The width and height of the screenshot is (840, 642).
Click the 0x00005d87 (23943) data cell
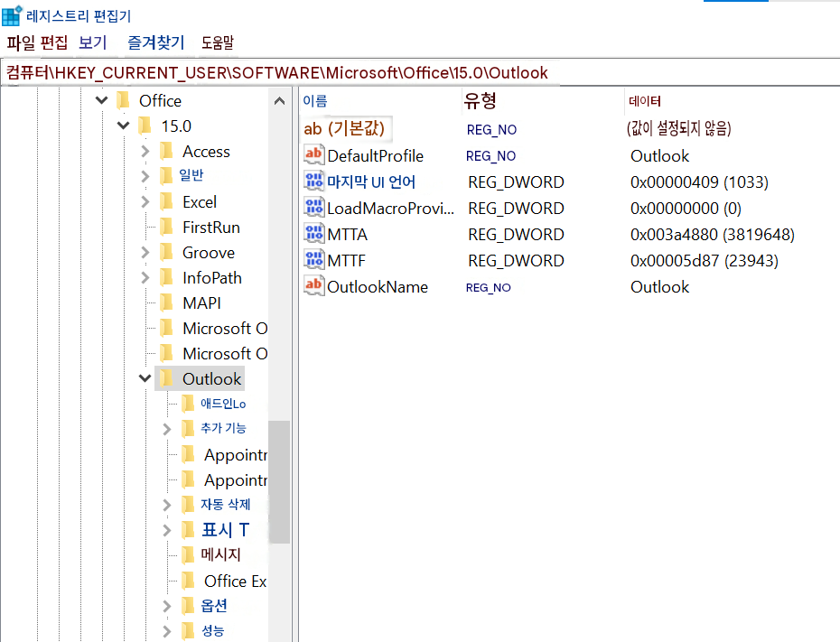704,261
